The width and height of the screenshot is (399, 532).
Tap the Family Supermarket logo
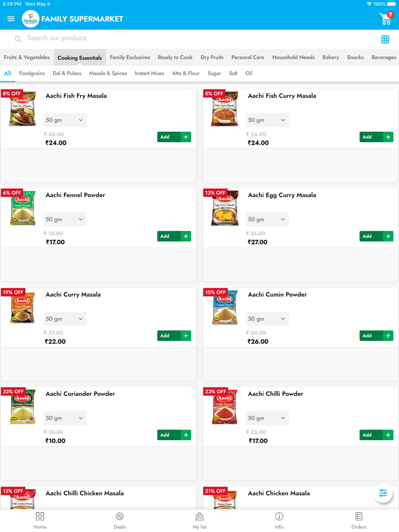pyautogui.click(x=30, y=19)
